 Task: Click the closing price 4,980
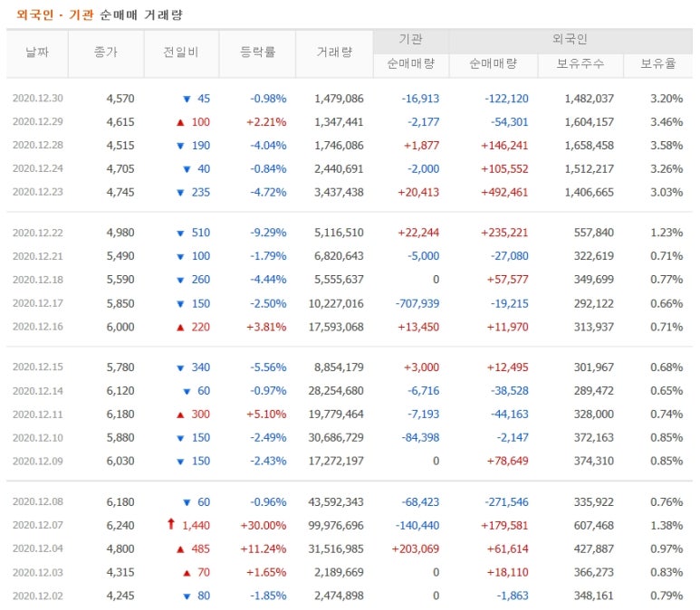click(x=120, y=233)
